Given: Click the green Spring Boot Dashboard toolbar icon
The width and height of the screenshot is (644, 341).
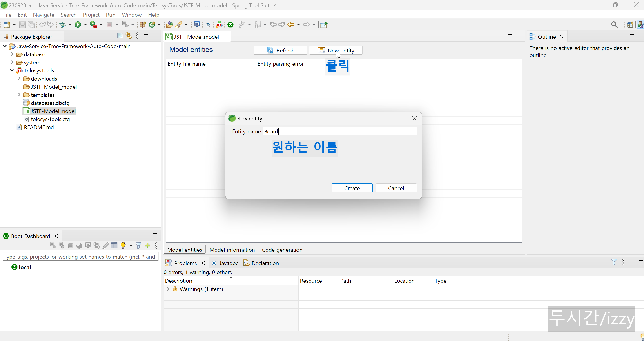Looking at the screenshot, I should coord(230,25).
